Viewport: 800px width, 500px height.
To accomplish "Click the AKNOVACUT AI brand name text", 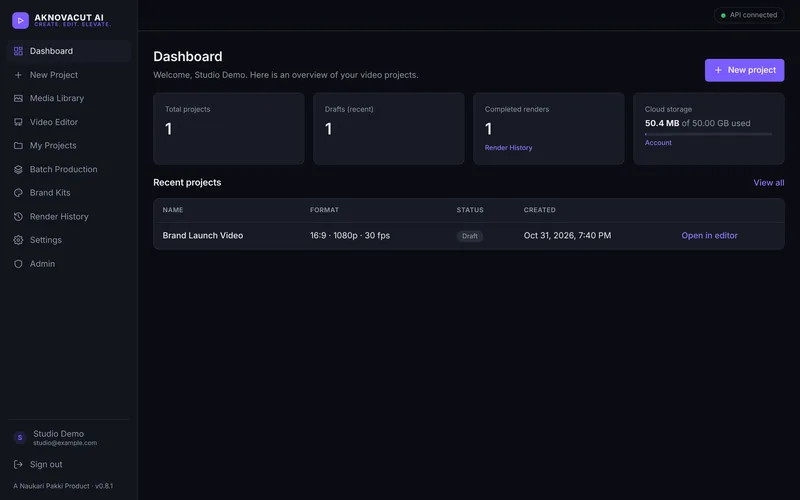I will 69,17.
